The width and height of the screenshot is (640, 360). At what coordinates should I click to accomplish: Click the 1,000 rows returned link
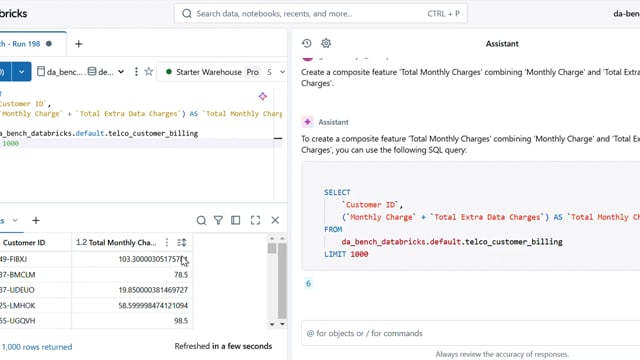tap(37, 347)
